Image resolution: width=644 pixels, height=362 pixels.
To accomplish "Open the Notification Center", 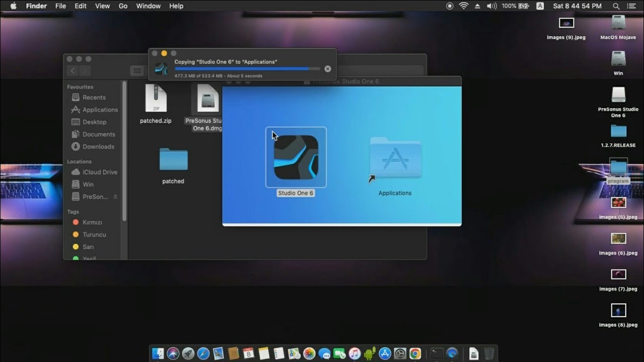I will coord(631,6).
